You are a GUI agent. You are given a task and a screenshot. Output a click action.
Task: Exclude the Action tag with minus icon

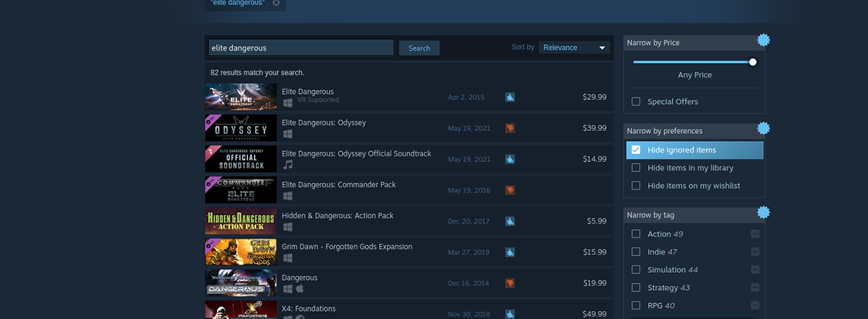(754, 234)
